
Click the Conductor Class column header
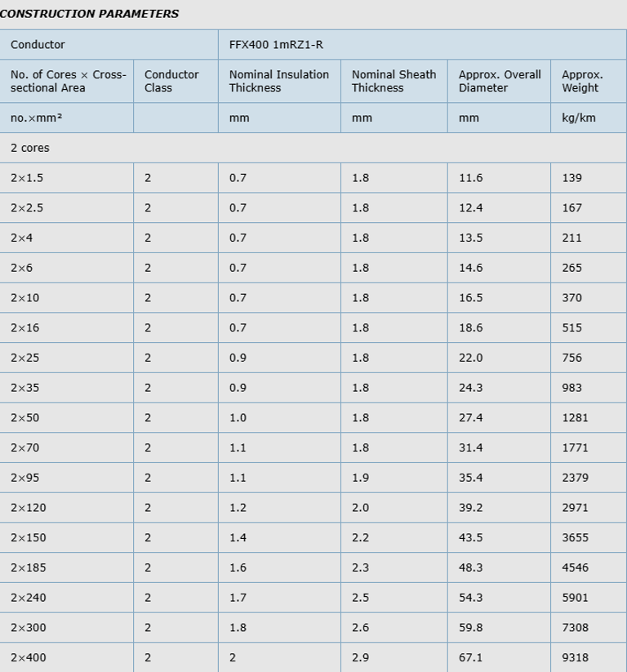click(171, 81)
